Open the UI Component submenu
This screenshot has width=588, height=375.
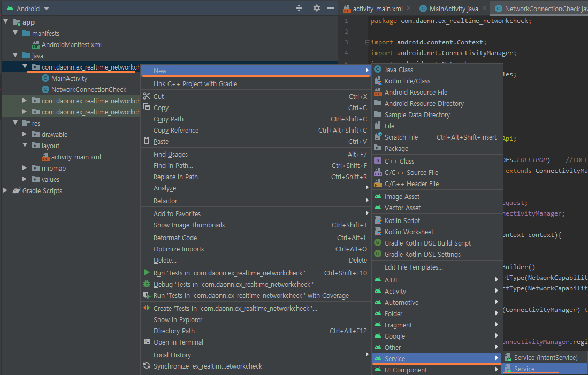[437, 370]
